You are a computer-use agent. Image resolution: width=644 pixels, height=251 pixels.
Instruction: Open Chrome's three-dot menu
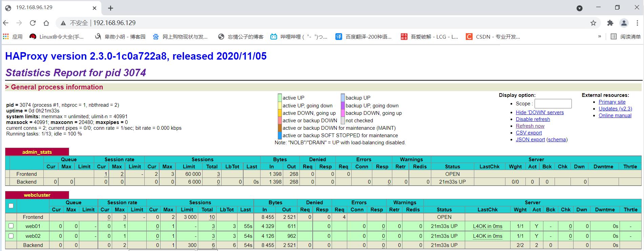tap(637, 23)
